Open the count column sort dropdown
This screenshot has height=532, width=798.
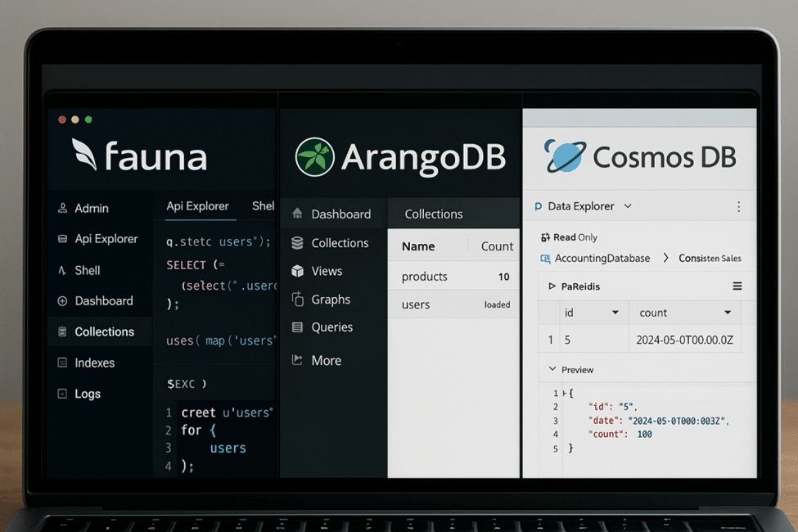tap(728, 313)
